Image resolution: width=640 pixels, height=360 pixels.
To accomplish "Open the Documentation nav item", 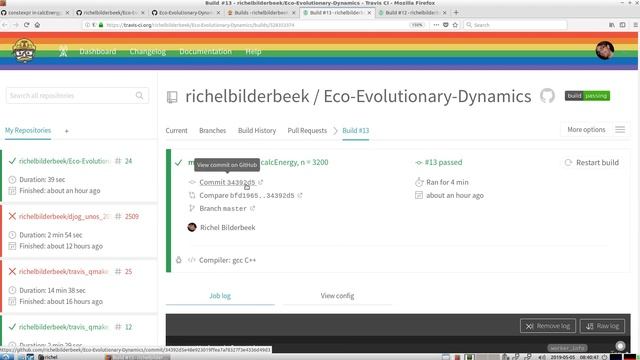I will point(205,51).
